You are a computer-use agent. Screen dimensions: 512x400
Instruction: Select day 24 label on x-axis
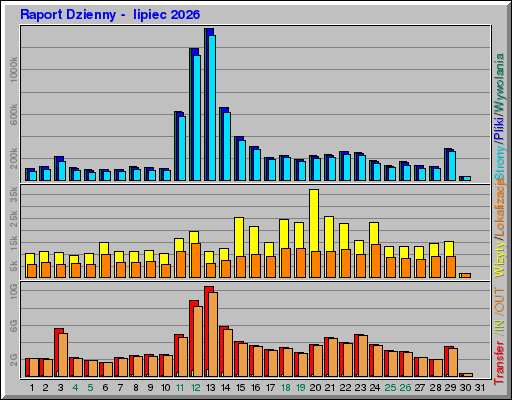[x=375, y=388]
